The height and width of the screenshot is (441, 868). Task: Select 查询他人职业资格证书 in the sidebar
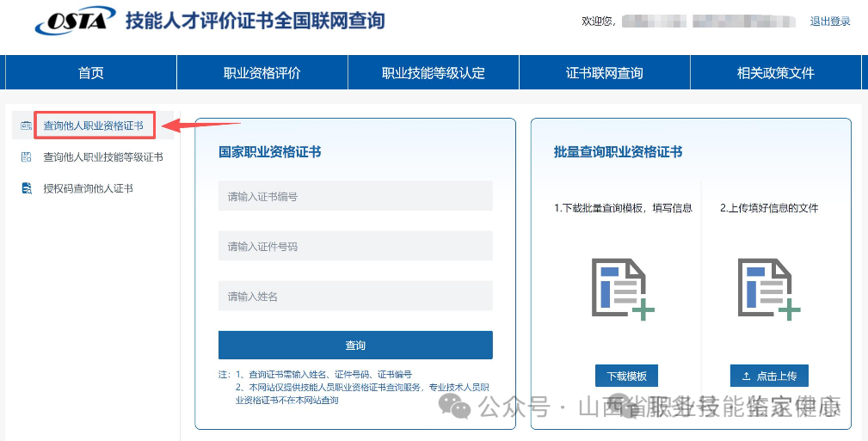point(94,126)
